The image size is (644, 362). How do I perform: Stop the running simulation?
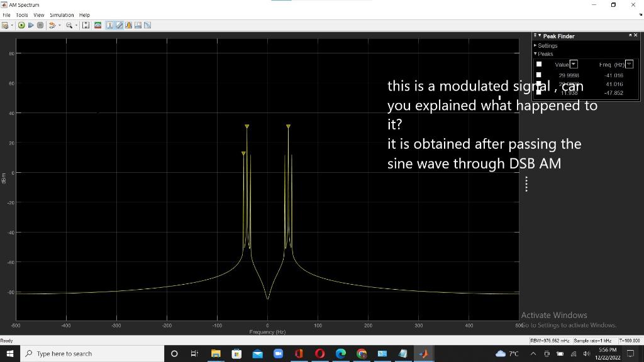pyautogui.click(x=40, y=25)
